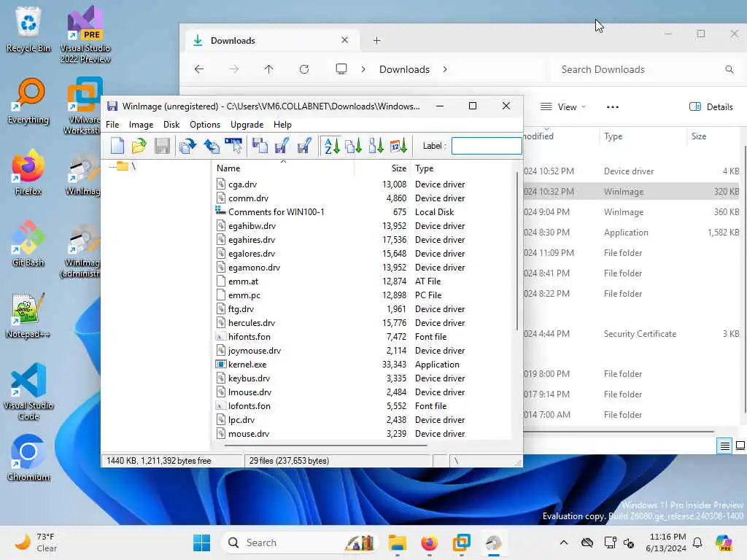Viewport: 747px width, 560px height.
Task: Click the WinImage vertical scrollbar thumb
Action: 517,251
